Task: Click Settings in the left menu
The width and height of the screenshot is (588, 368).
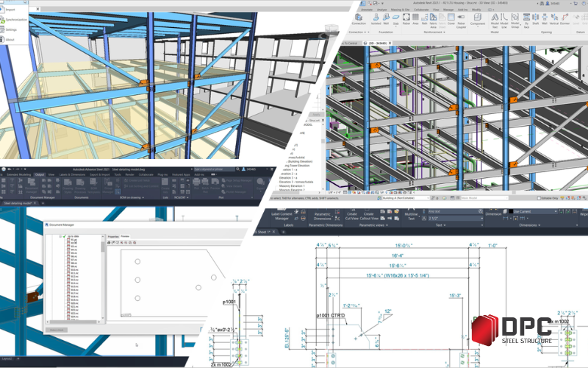Action: coord(11,29)
